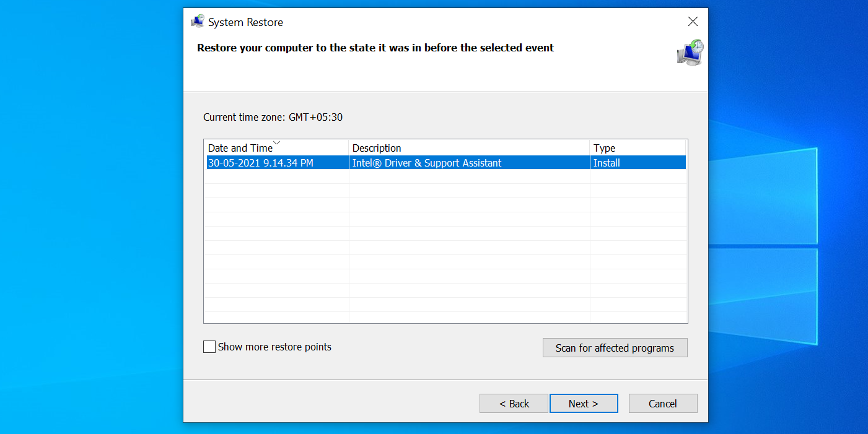
Task: Click the restore instruction heading text
Action: (x=374, y=48)
